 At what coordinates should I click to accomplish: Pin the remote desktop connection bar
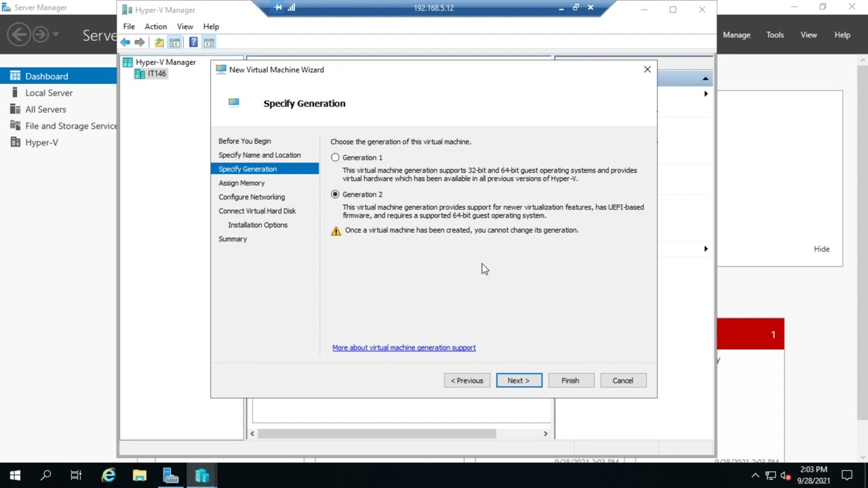pyautogui.click(x=278, y=8)
